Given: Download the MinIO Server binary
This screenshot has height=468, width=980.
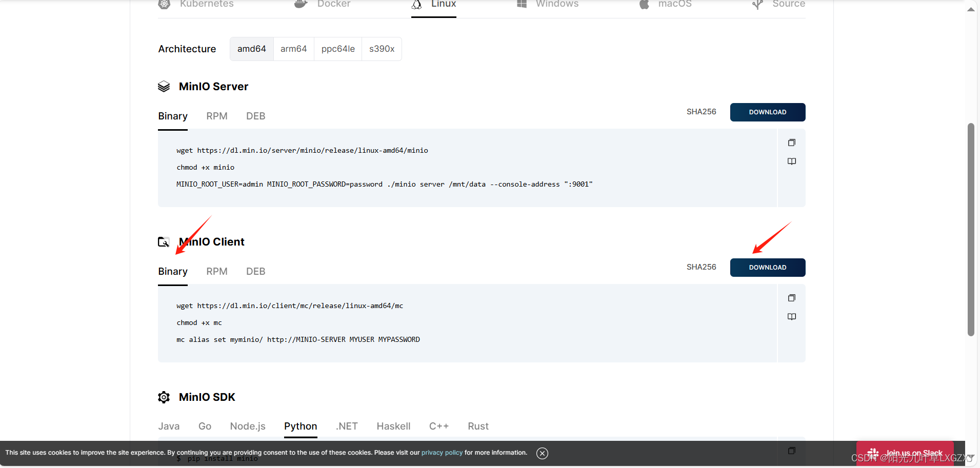Looking at the screenshot, I should click(x=768, y=112).
